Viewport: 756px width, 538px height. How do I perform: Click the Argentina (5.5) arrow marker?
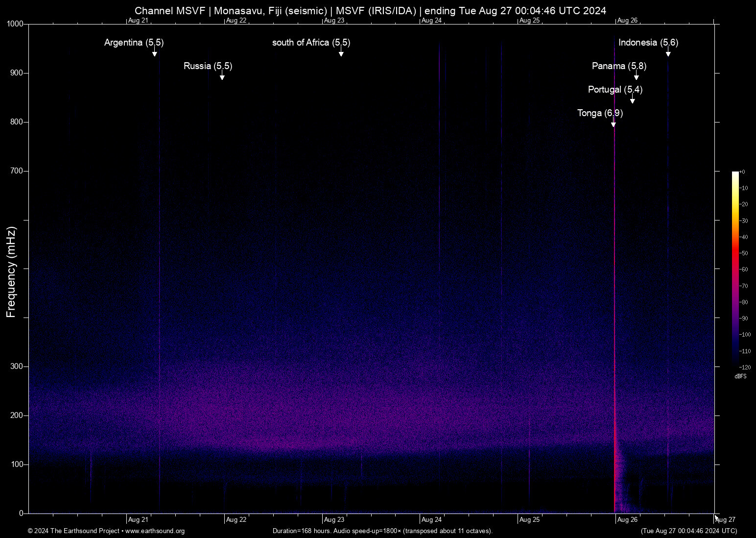click(x=155, y=52)
